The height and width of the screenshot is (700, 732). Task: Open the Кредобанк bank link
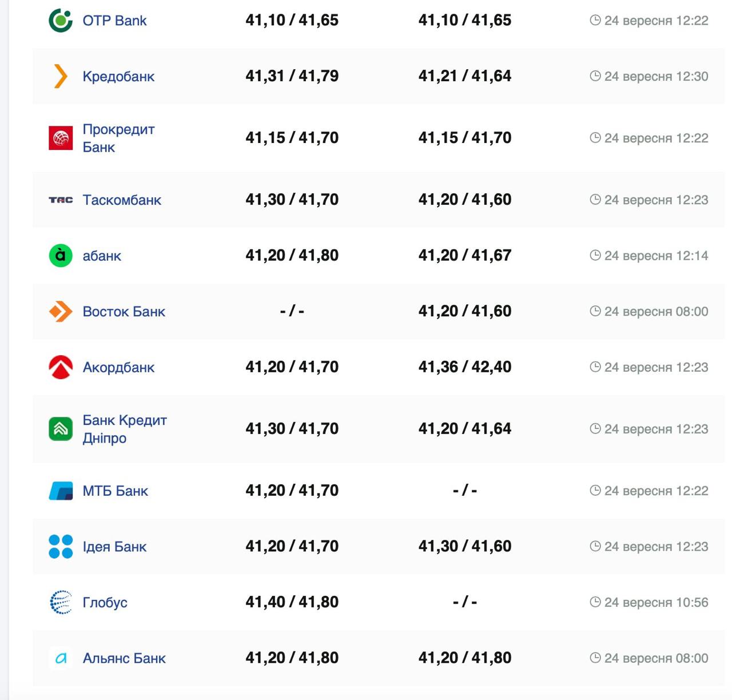click(x=118, y=76)
